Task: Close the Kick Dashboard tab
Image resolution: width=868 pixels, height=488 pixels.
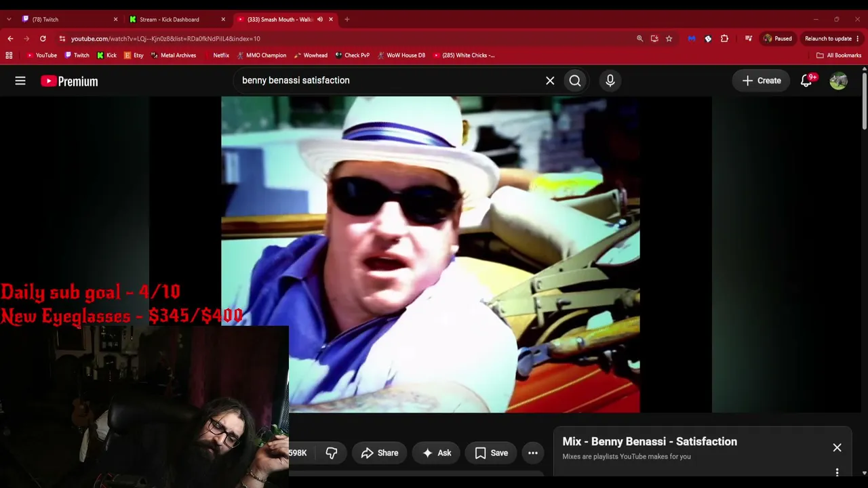Action: (x=223, y=20)
